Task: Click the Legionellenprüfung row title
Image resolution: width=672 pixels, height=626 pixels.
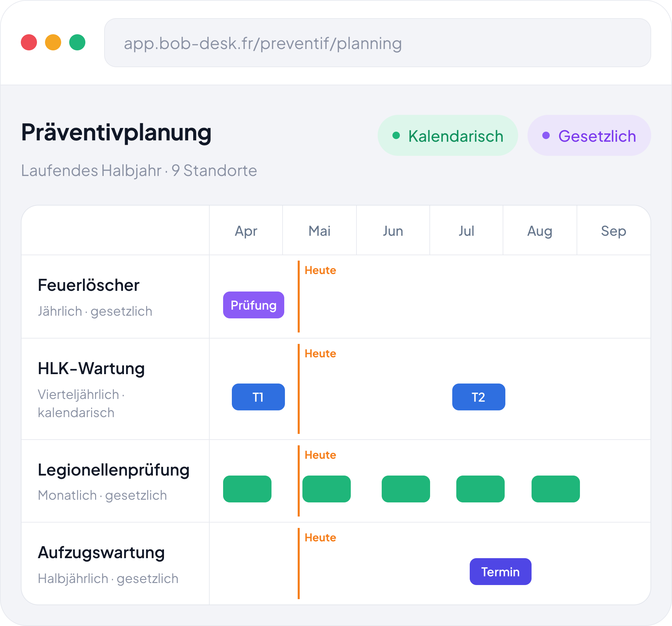Action: pyautogui.click(x=114, y=470)
